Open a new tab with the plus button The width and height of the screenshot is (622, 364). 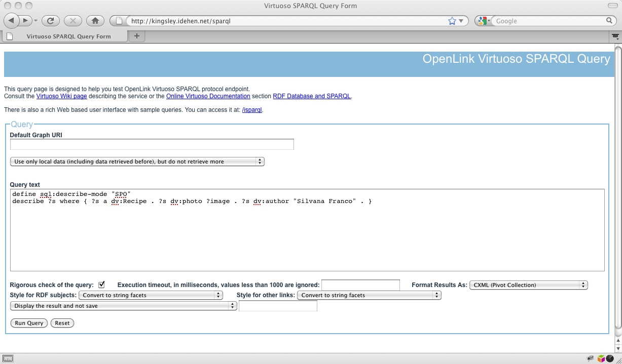(136, 36)
